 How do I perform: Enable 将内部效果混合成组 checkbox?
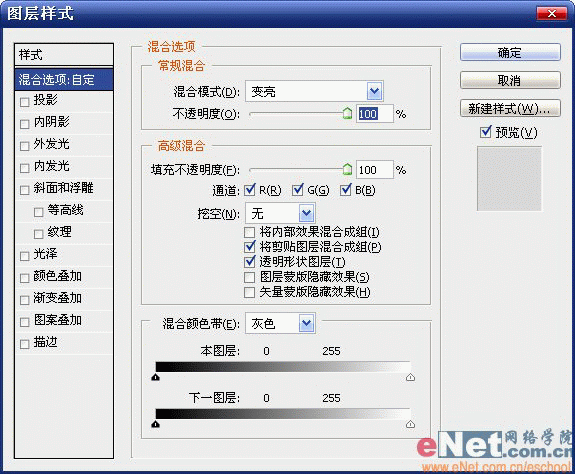(x=249, y=232)
